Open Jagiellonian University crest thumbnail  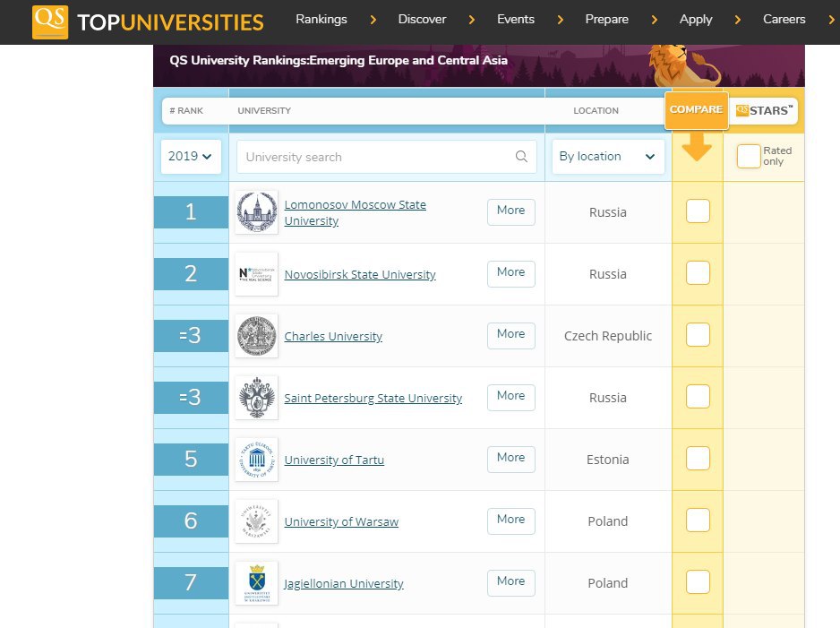(x=257, y=583)
